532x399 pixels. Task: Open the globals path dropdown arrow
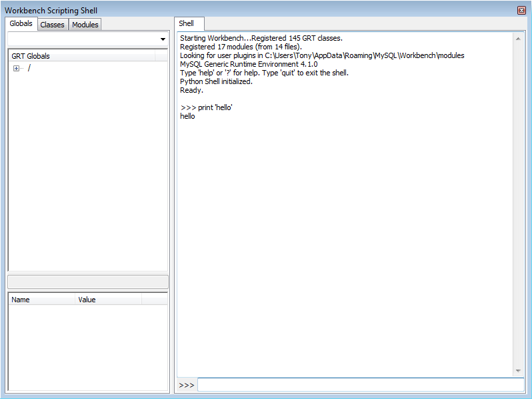point(163,39)
